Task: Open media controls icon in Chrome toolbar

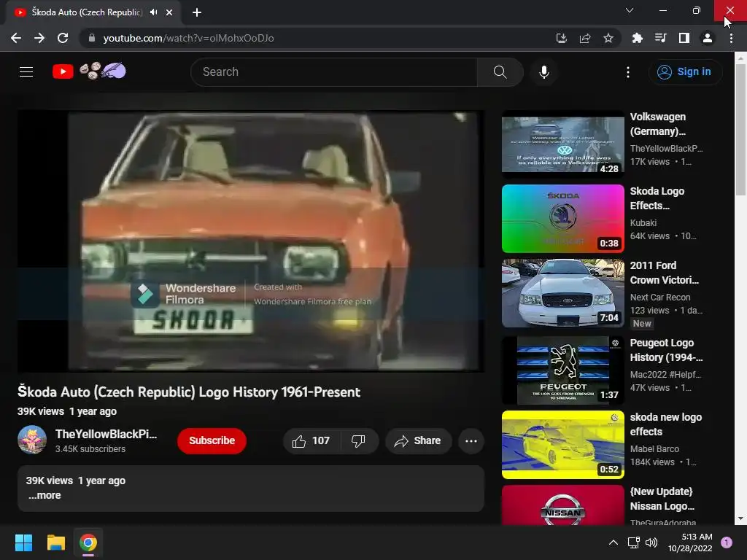Action: click(x=660, y=38)
